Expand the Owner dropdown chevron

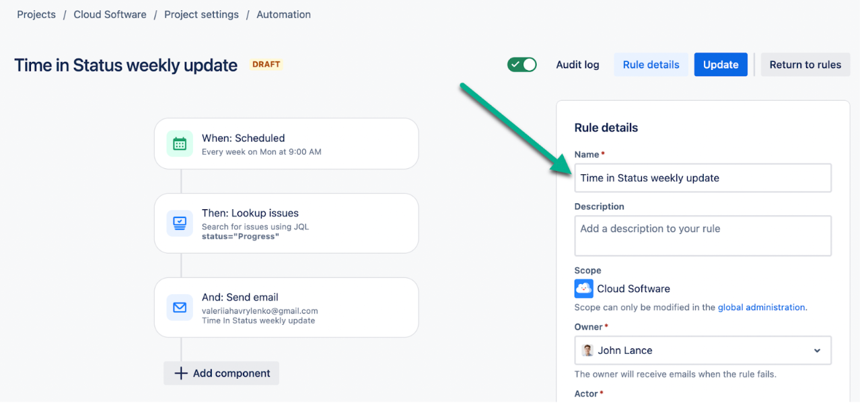click(817, 351)
